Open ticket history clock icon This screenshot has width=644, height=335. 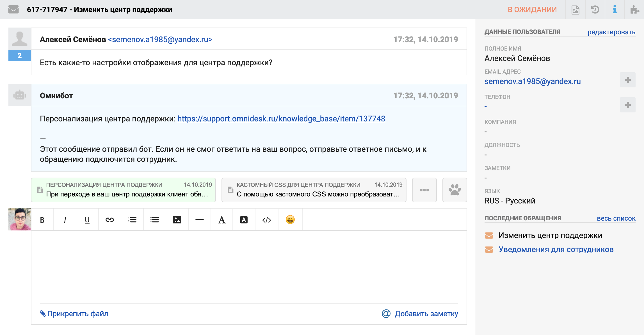click(595, 10)
